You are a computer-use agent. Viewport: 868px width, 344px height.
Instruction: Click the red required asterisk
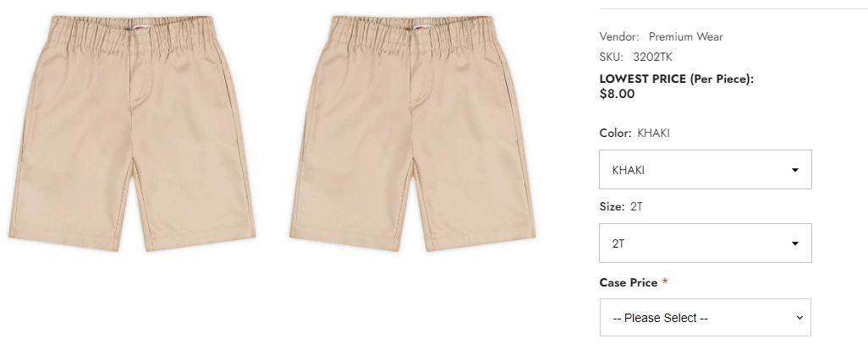[665, 282]
